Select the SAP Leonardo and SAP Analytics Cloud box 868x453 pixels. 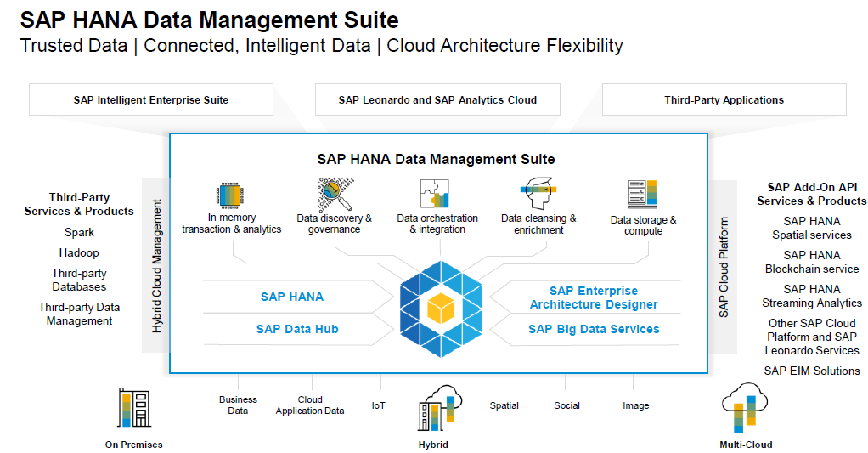[x=437, y=99]
